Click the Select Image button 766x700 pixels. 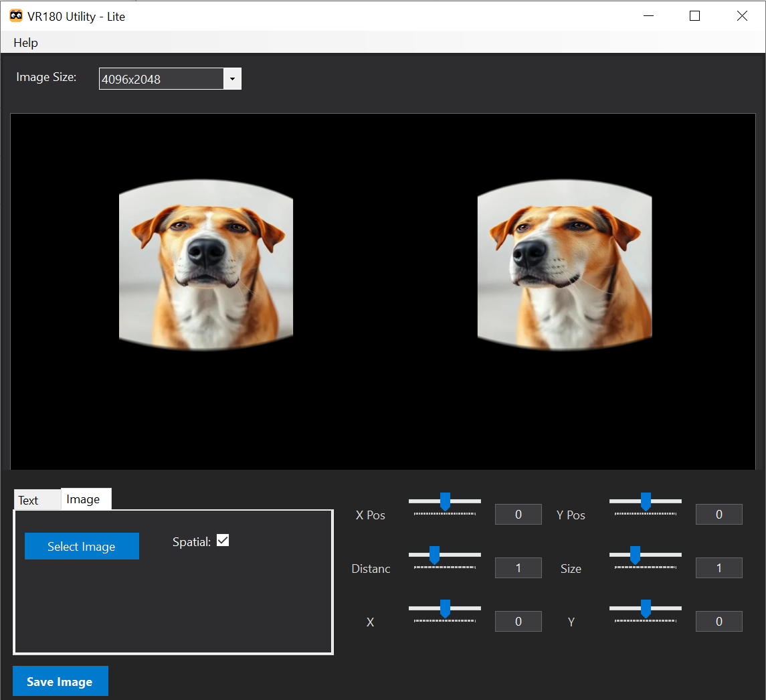(x=82, y=546)
